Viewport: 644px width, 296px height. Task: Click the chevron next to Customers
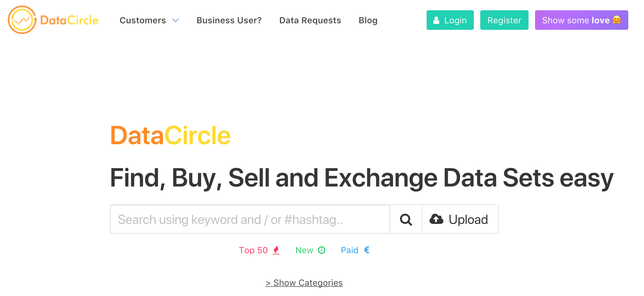175,20
